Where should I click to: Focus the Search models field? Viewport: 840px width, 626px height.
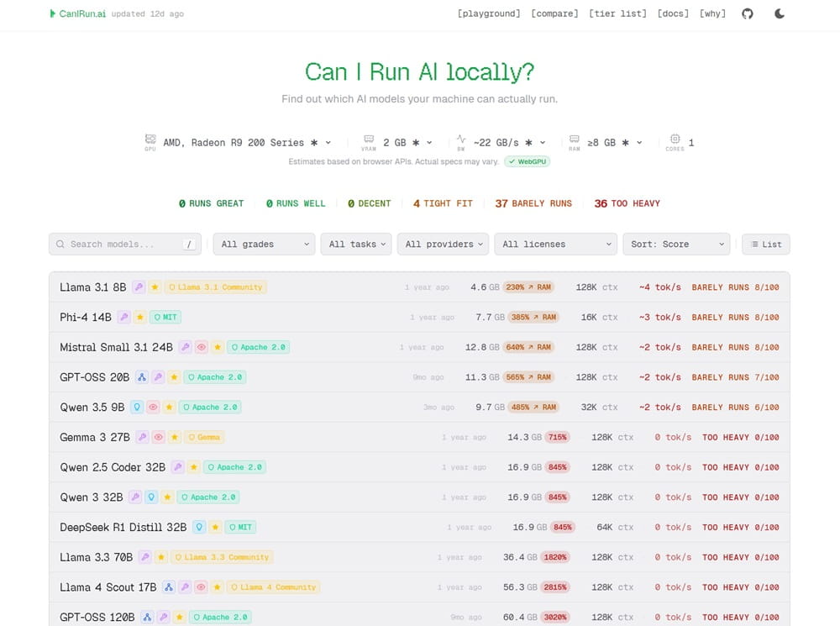(125, 244)
